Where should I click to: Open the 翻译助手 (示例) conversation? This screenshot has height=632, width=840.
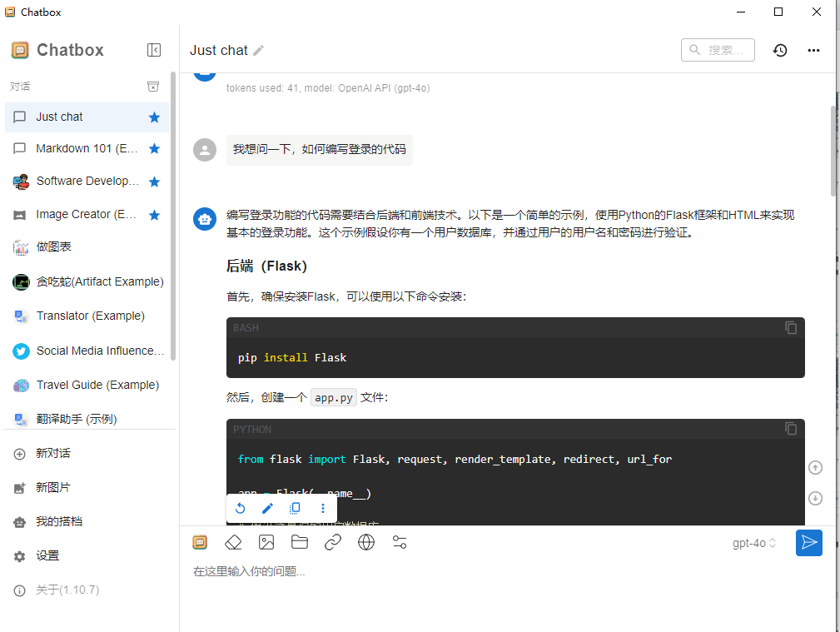coord(87,419)
